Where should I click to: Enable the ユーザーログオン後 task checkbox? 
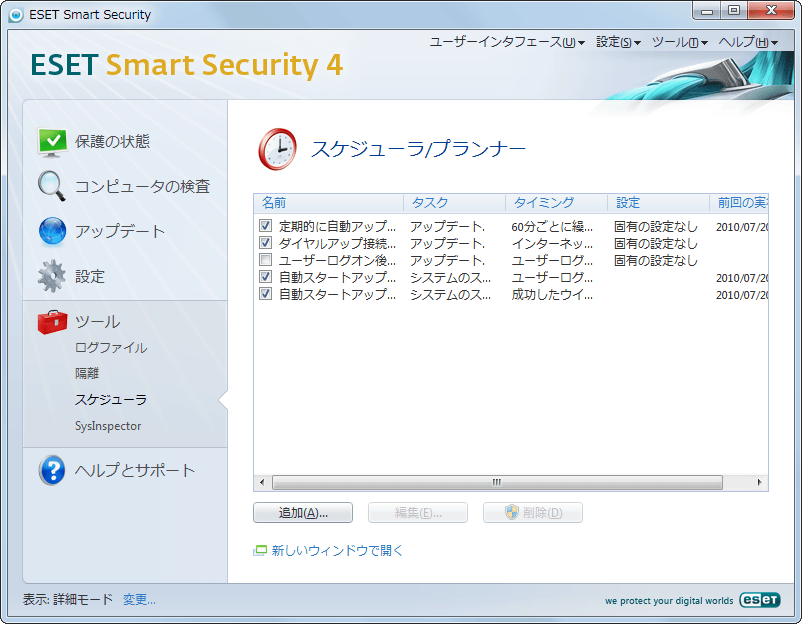[x=266, y=260]
